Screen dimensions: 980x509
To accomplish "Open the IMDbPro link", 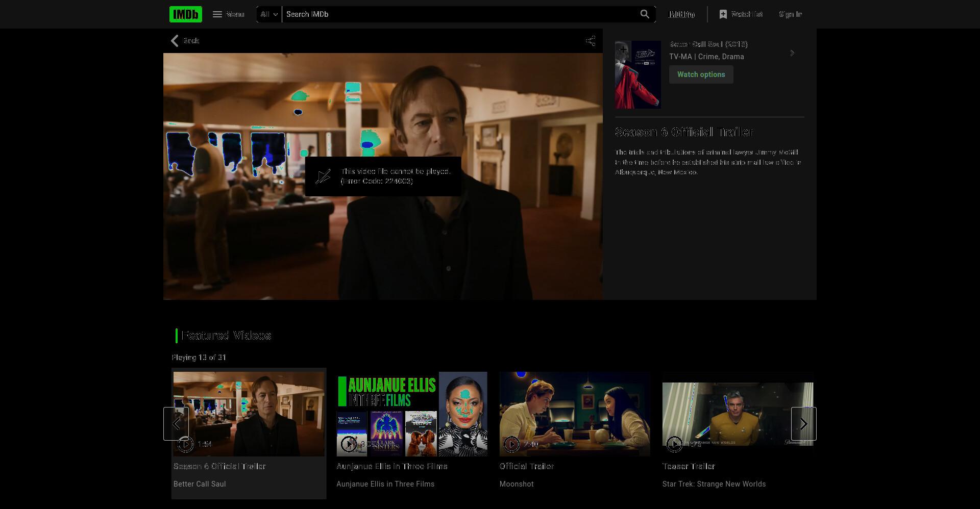I will click(x=682, y=14).
